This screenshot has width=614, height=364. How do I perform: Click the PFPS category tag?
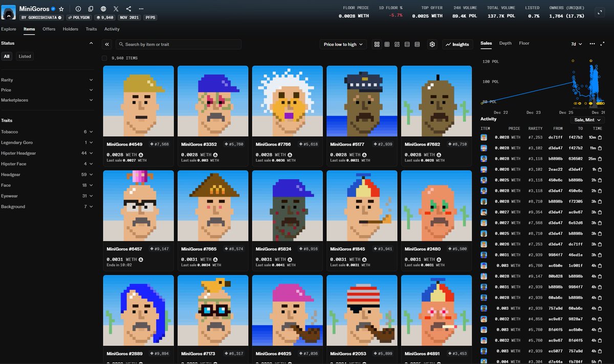pos(150,17)
